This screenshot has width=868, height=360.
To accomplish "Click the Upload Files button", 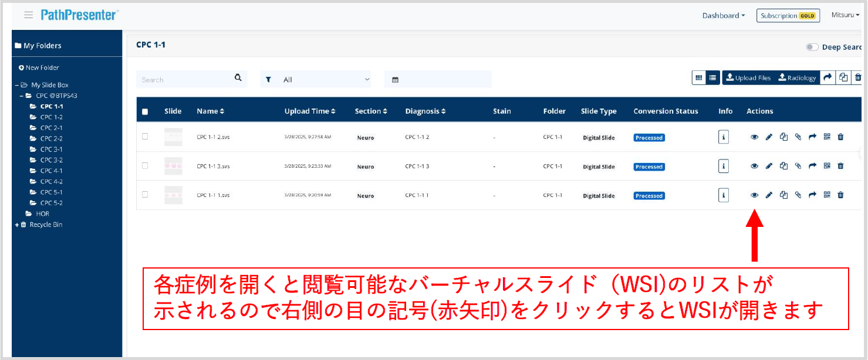I will click(x=748, y=77).
